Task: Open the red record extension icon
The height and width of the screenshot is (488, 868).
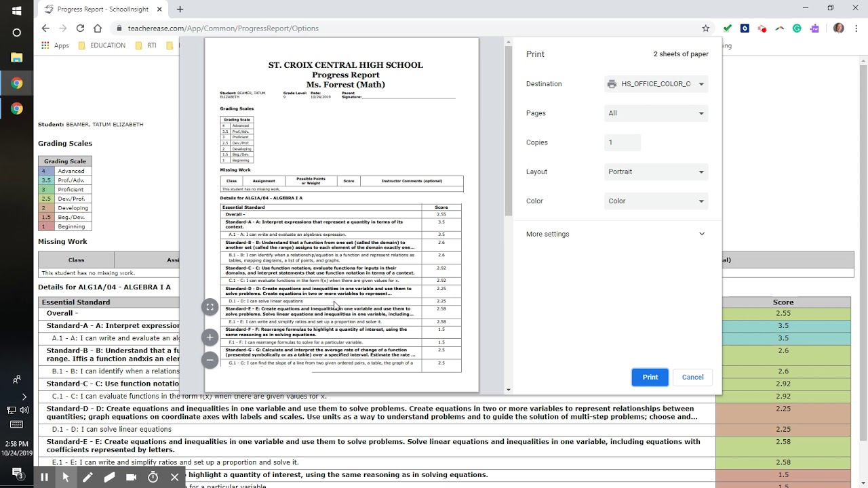Action: click(x=762, y=28)
